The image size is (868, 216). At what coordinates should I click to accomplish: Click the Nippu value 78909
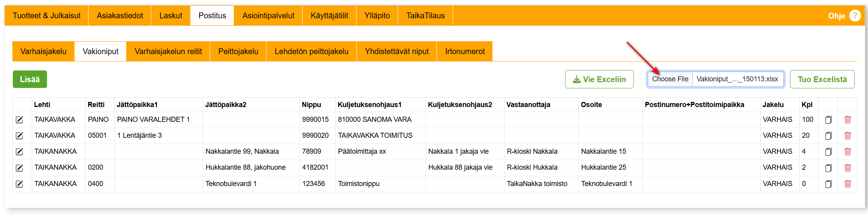click(311, 151)
